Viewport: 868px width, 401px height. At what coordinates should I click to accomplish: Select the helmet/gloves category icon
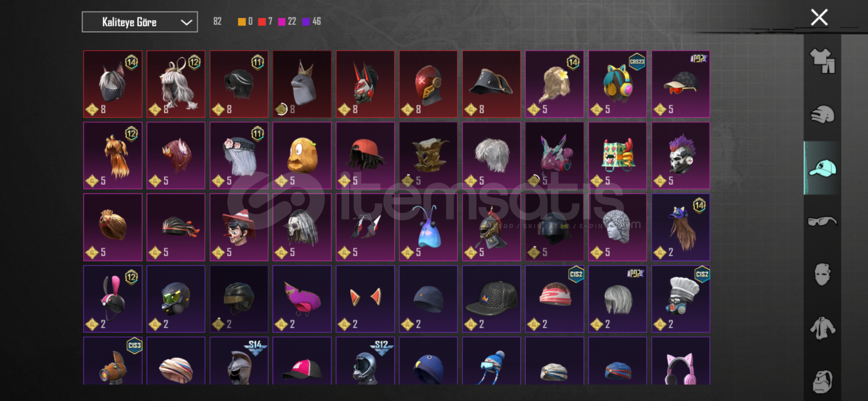tap(822, 114)
